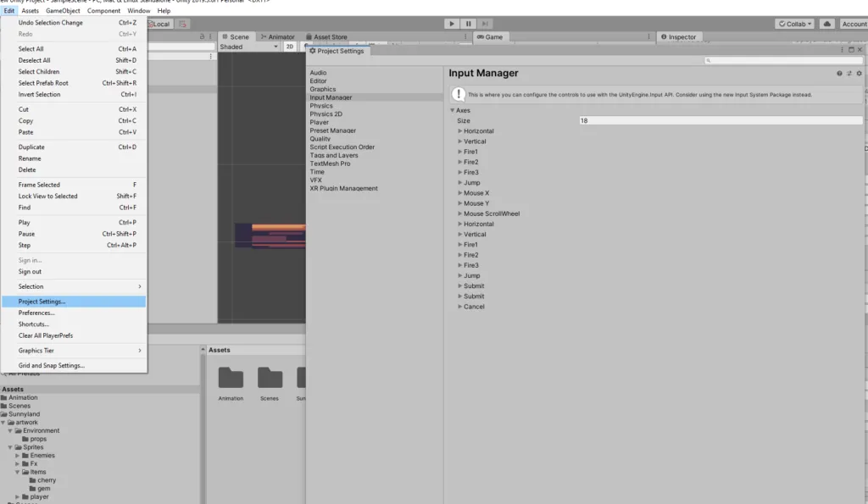Choose Project Settings... from the Edit menu
The width and height of the screenshot is (868, 504).
(x=75, y=302)
